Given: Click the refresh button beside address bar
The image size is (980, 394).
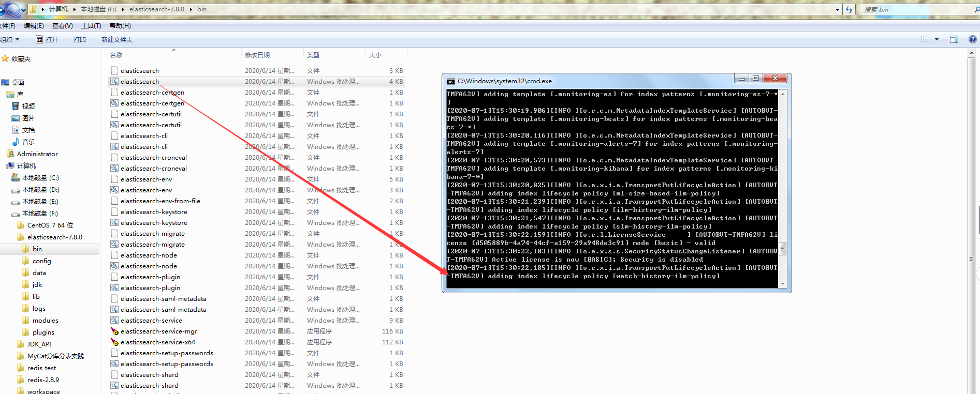Looking at the screenshot, I should point(849,9).
